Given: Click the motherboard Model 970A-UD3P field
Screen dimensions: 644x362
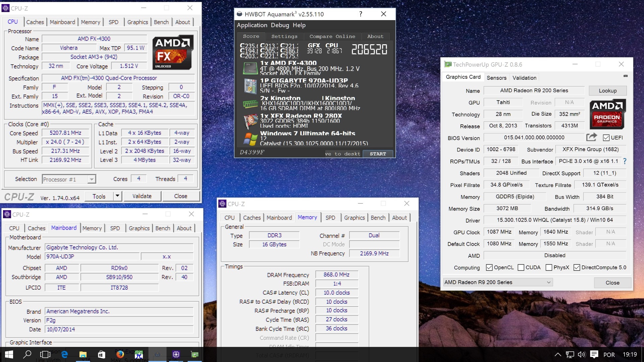Looking at the screenshot, I should (92, 256).
